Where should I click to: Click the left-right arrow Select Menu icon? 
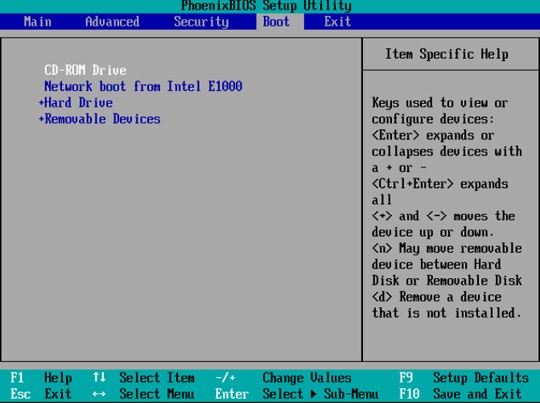coord(99,394)
